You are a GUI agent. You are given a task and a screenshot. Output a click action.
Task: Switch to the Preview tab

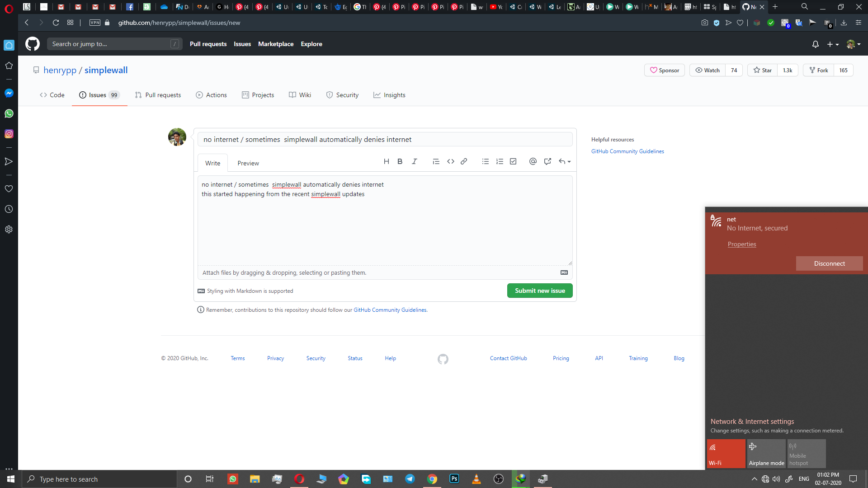(x=248, y=163)
